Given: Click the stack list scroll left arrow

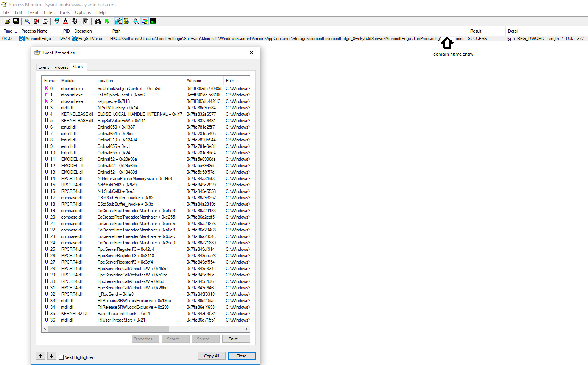Looking at the screenshot, I should pyautogui.click(x=45, y=329).
